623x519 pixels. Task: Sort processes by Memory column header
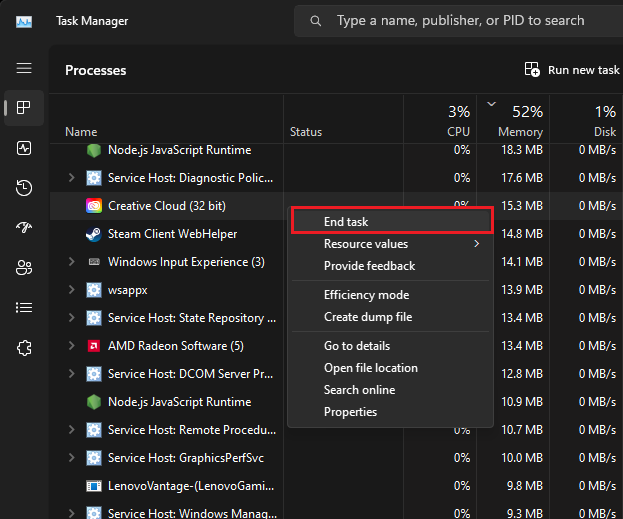click(520, 131)
